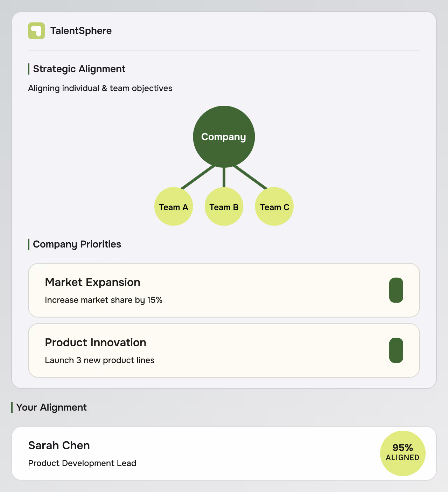Click the 95% Aligned badge
448x492 pixels.
[403, 453]
